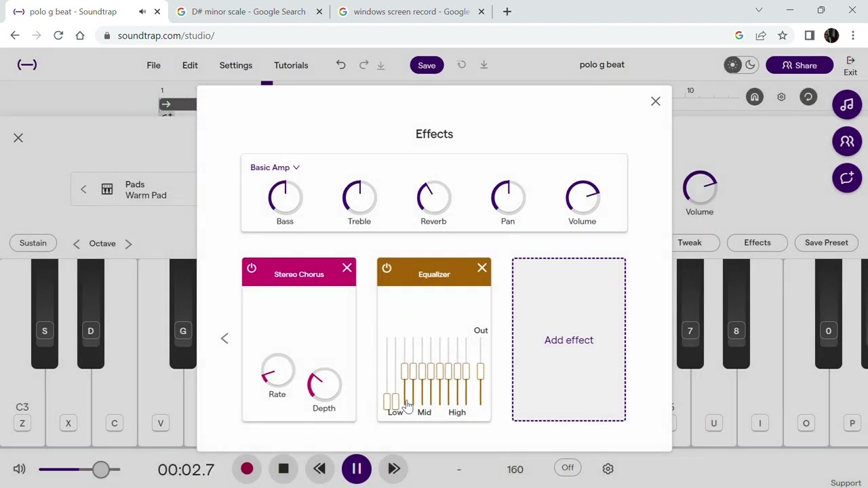This screenshot has width=868, height=488.
Task: Open the chat comment side panel
Action: coord(847,178)
